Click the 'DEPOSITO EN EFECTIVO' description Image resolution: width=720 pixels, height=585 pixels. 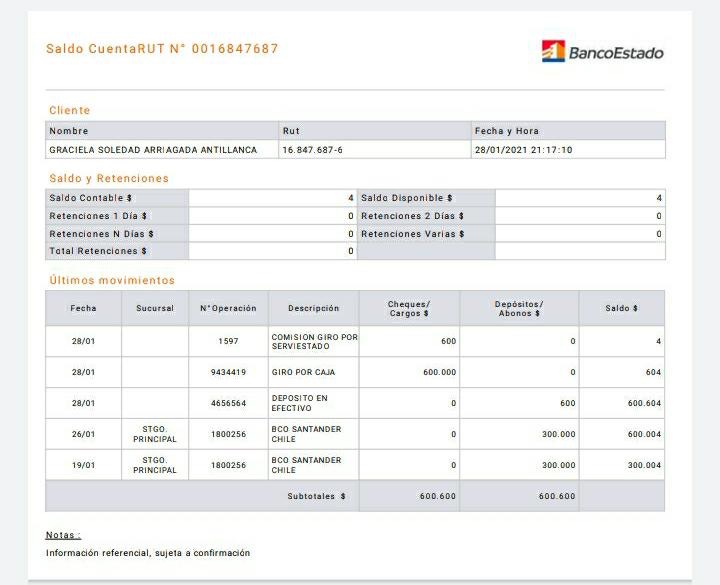click(x=299, y=403)
